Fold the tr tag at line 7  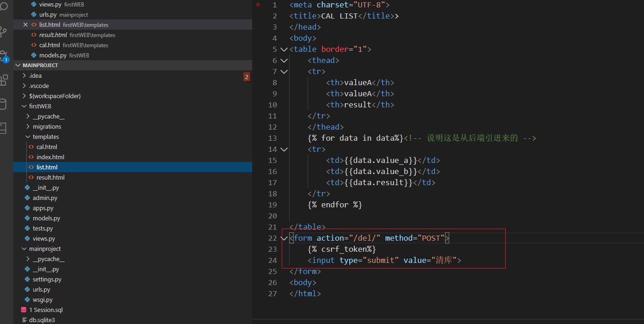click(284, 71)
